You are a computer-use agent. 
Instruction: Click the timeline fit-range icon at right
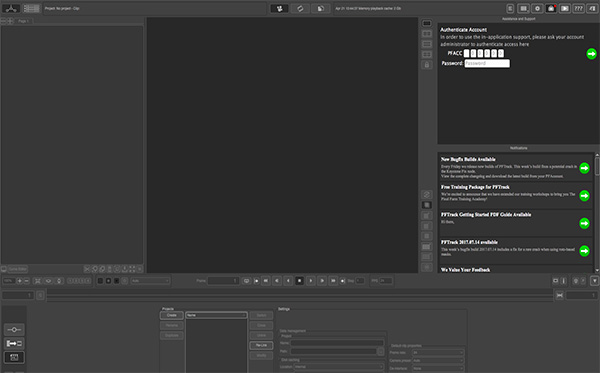point(559,295)
